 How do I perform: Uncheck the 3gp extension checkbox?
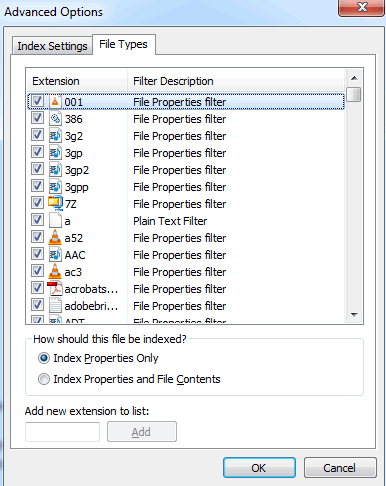[x=37, y=152]
